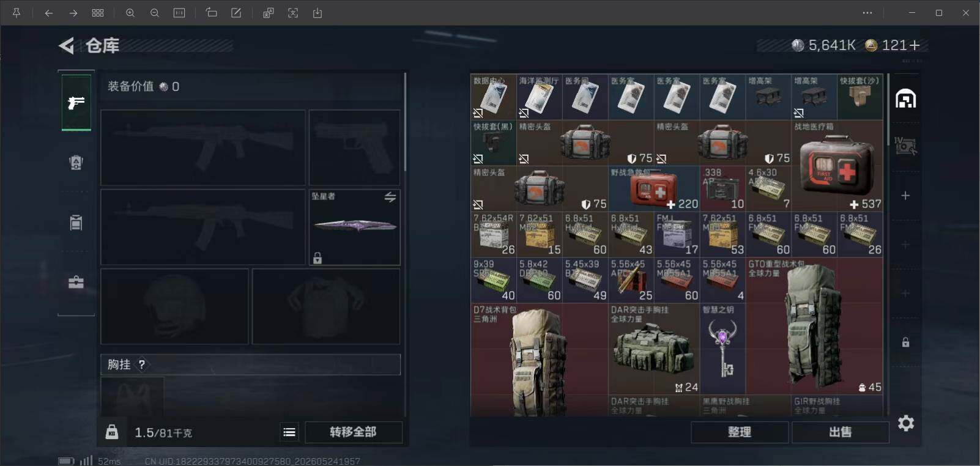Show image at actual size 1:1
The height and width of the screenshot is (466, 980).
179,13
